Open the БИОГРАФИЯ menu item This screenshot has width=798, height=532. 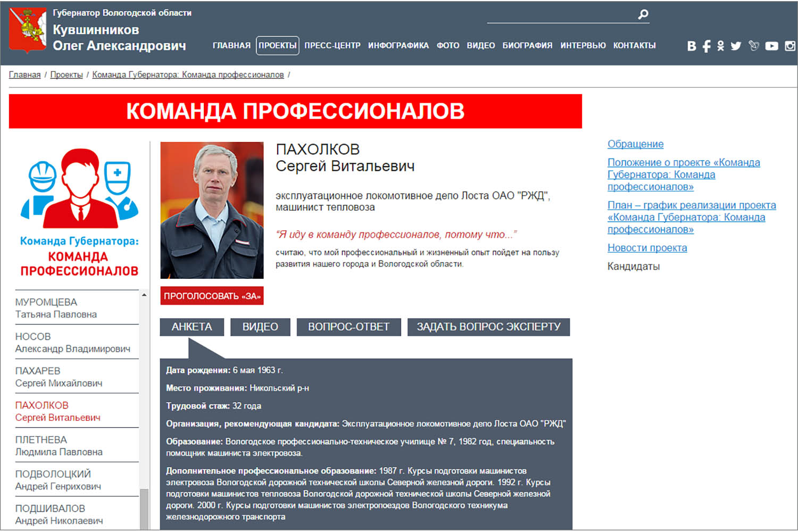tap(527, 46)
